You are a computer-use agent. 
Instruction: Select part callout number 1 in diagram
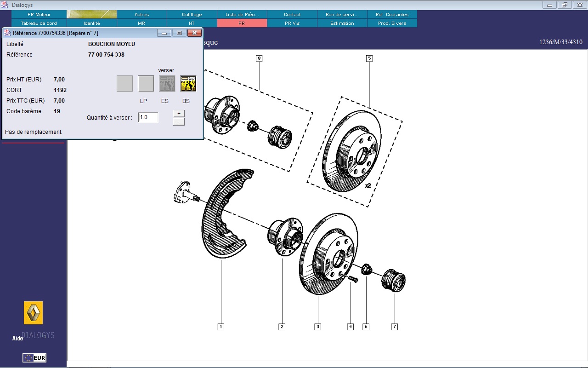pos(221,327)
